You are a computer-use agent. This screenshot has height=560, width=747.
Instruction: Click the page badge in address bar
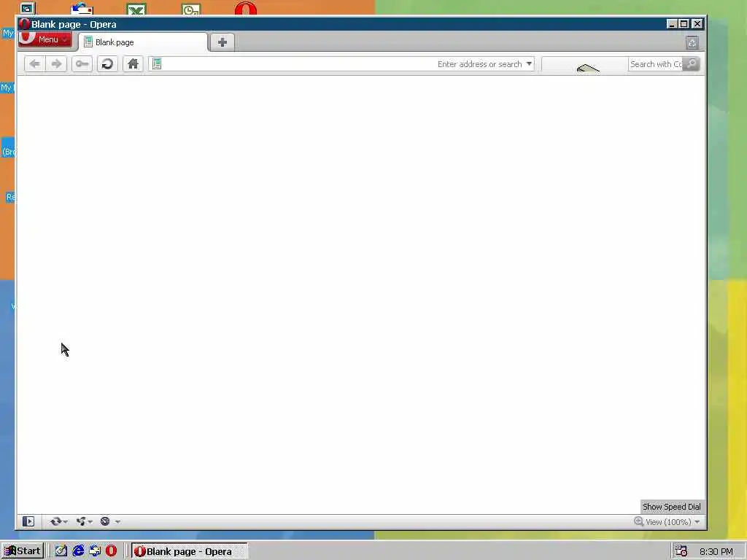coord(157,63)
